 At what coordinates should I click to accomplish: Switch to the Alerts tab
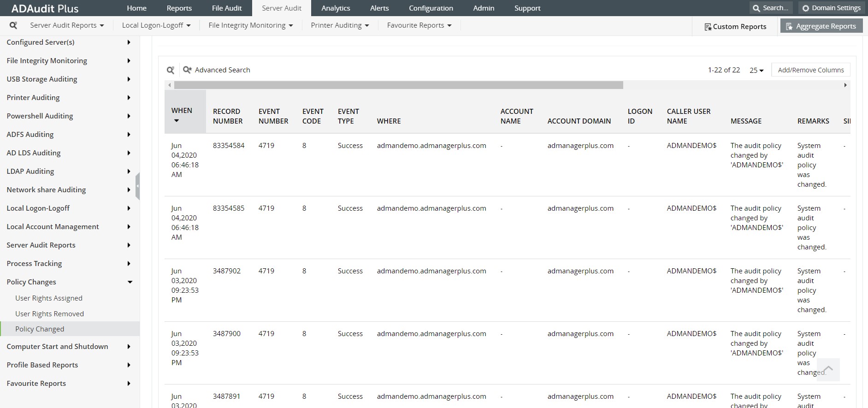click(x=379, y=8)
